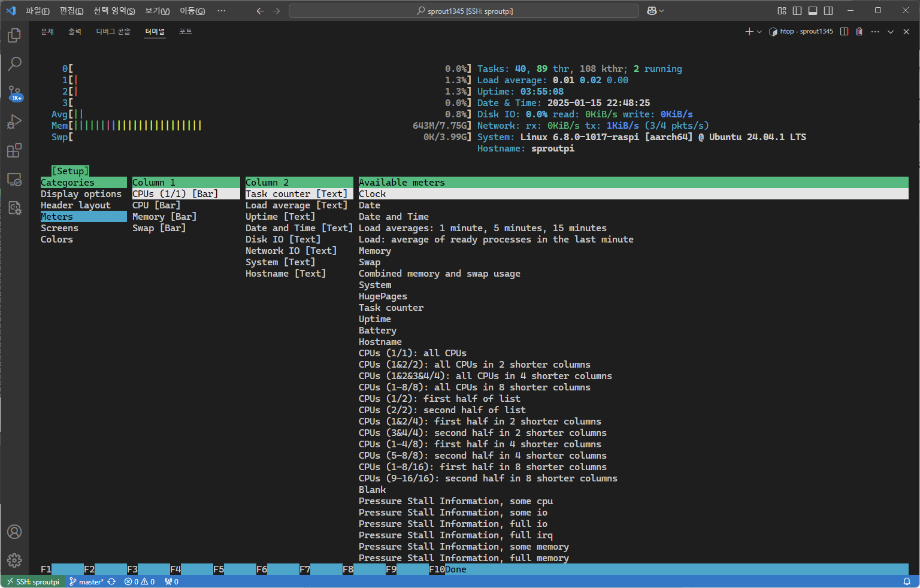Select Colors category

(57, 240)
